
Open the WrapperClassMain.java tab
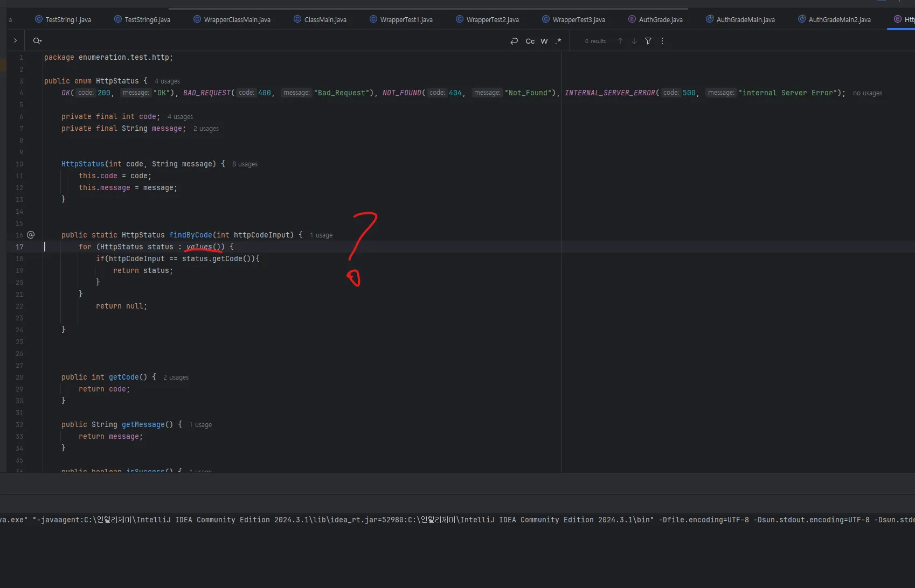pyautogui.click(x=232, y=19)
